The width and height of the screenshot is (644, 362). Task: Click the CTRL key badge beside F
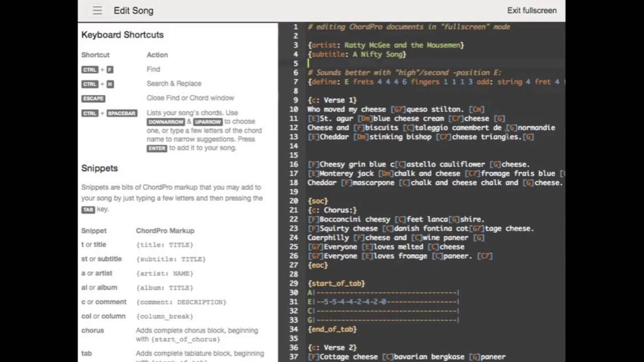pos(90,70)
